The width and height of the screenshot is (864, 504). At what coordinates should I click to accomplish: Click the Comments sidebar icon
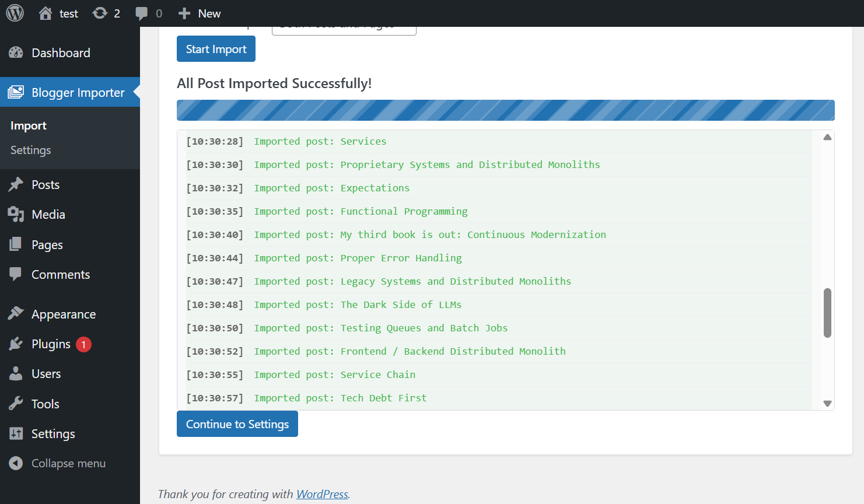pos(16,274)
